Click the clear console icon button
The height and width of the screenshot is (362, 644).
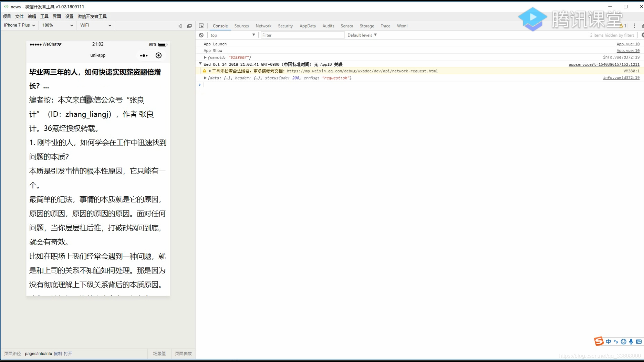point(201,35)
